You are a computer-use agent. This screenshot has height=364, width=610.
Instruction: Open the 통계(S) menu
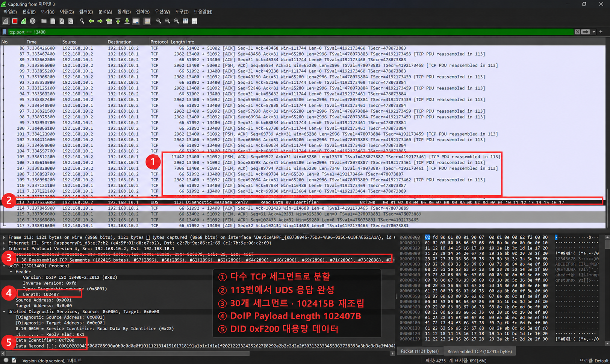(x=124, y=12)
